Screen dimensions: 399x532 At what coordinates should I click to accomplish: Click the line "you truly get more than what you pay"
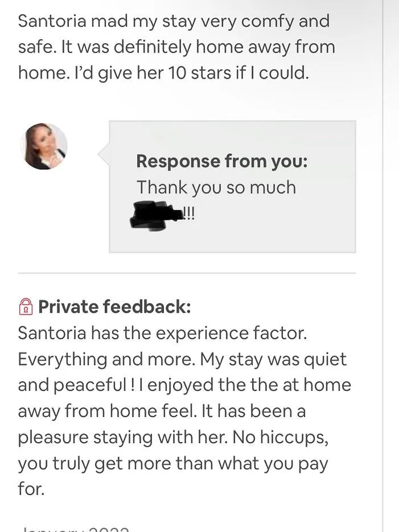173,464
